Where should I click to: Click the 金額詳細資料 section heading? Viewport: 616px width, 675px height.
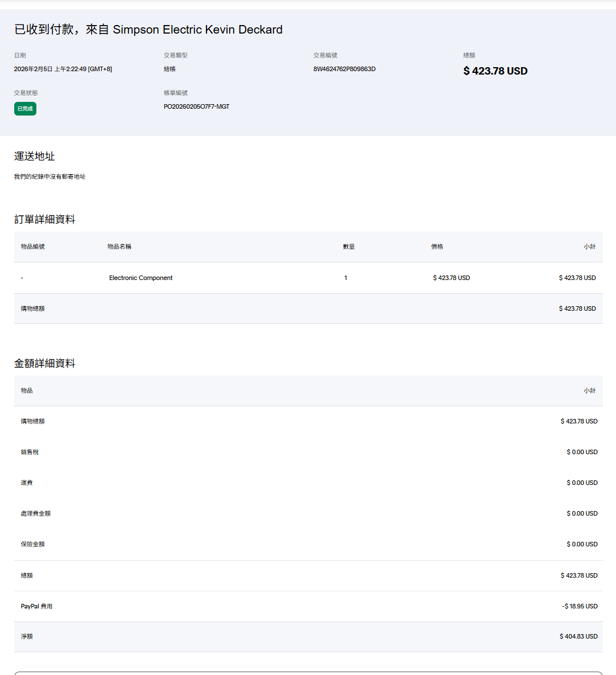44,364
